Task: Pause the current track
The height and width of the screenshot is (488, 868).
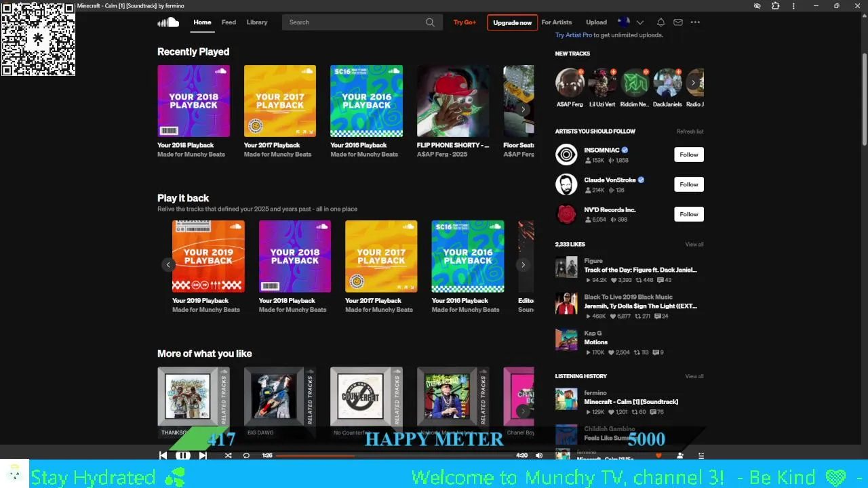Action: (183, 455)
